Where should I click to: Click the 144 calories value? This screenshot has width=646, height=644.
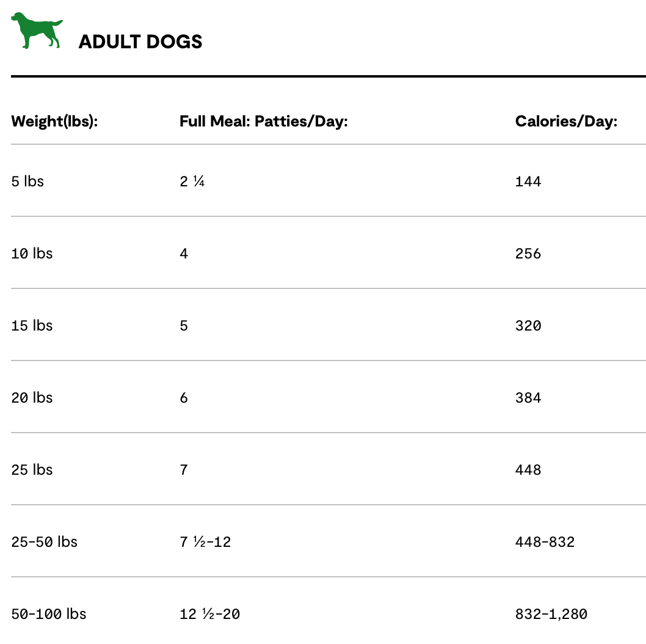point(528,181)
